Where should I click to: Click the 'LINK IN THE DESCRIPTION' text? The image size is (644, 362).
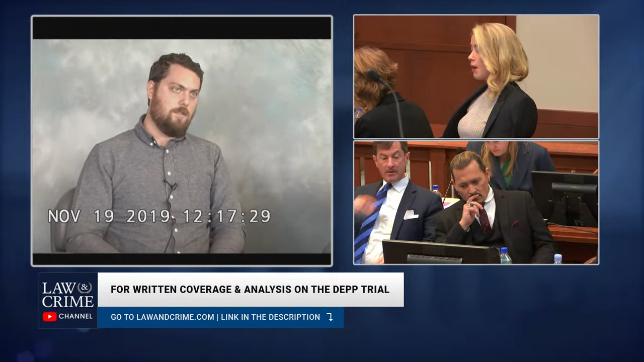271,317
